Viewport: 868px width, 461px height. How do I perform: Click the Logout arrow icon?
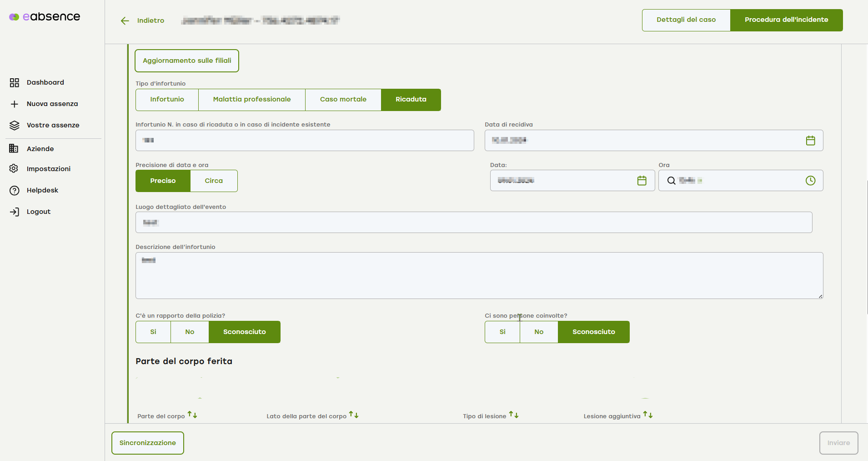point(15,212)
